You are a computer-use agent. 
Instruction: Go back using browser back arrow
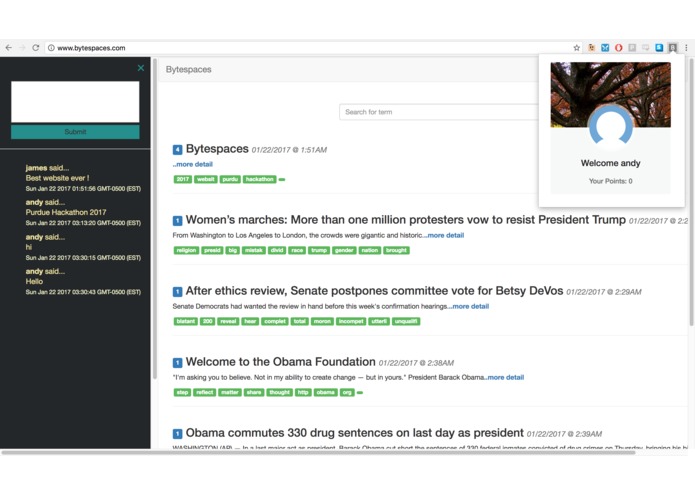click(x=9, y=48)
